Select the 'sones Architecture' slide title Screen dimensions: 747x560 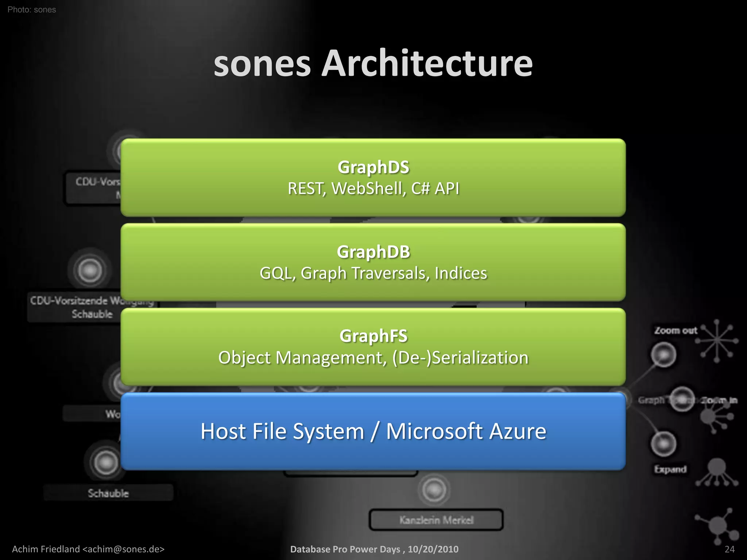tap(373, 63)
